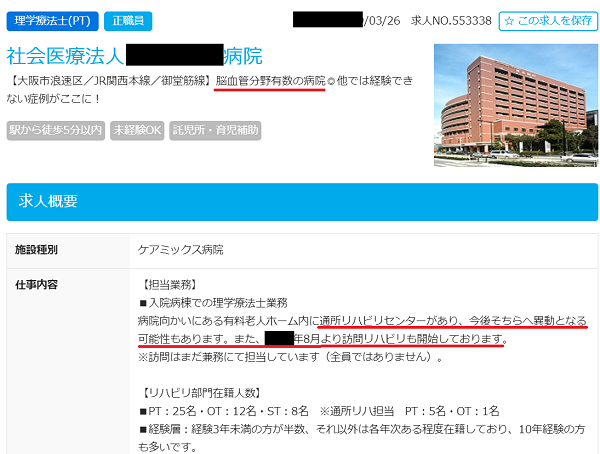600x454 pixels.
Task: Open the 社会医療法人 hospital title link
Action: point(134,56)
